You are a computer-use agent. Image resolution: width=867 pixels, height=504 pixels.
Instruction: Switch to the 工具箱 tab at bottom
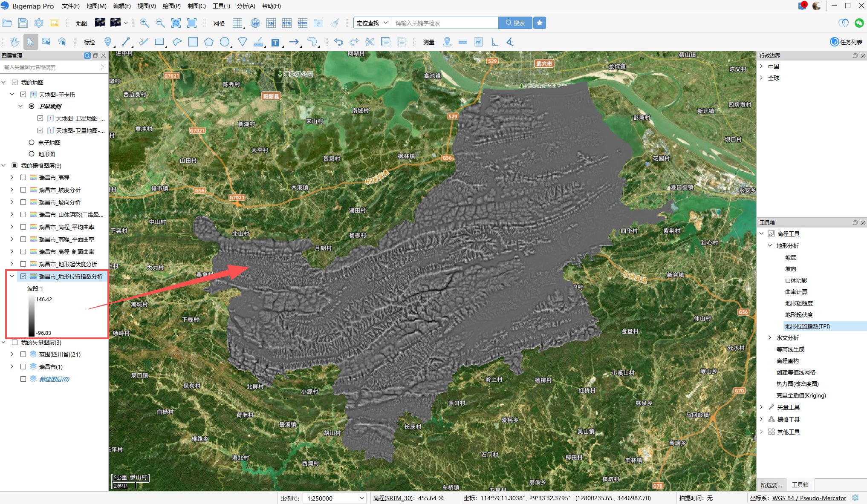click(800, 485)
